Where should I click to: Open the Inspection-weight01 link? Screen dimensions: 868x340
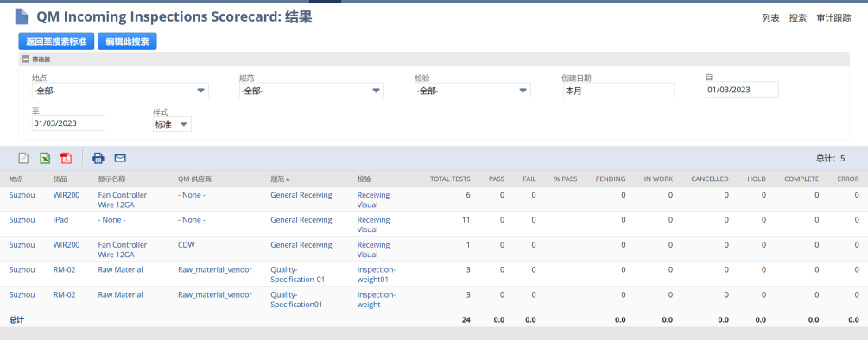tap(377, 274)
